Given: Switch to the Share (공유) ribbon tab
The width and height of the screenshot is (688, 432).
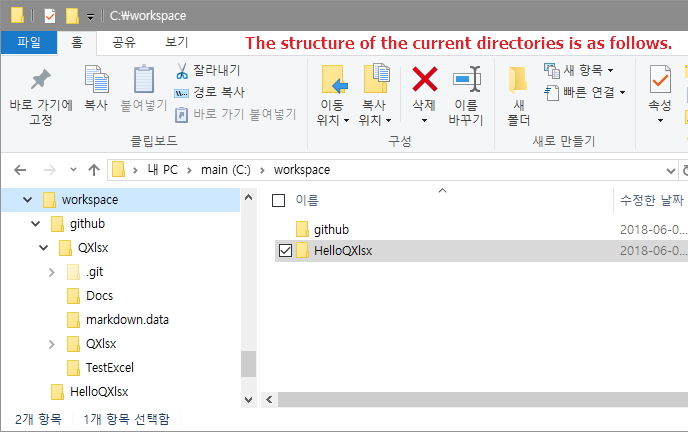Looking at the screenshot, I should coord(124,42).
